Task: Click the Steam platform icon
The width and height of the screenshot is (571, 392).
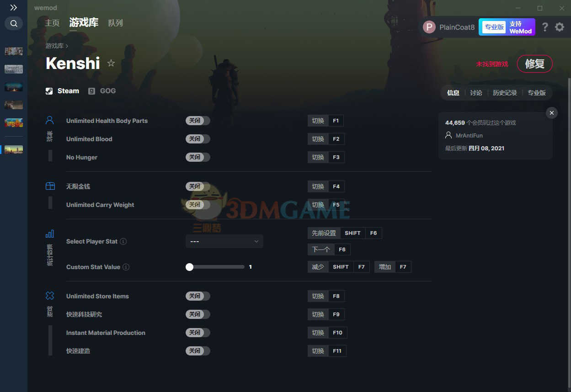Action: [49, 91]
